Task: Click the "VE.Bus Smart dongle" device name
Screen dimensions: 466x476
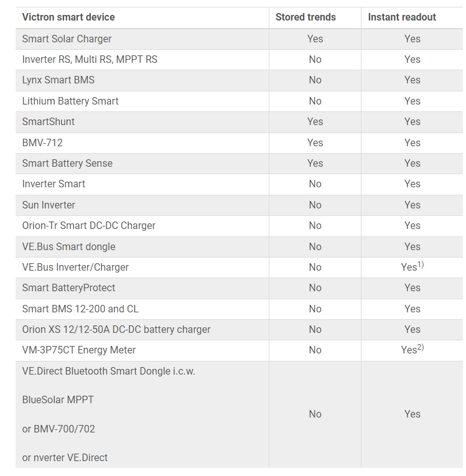Action: [68, 246]
